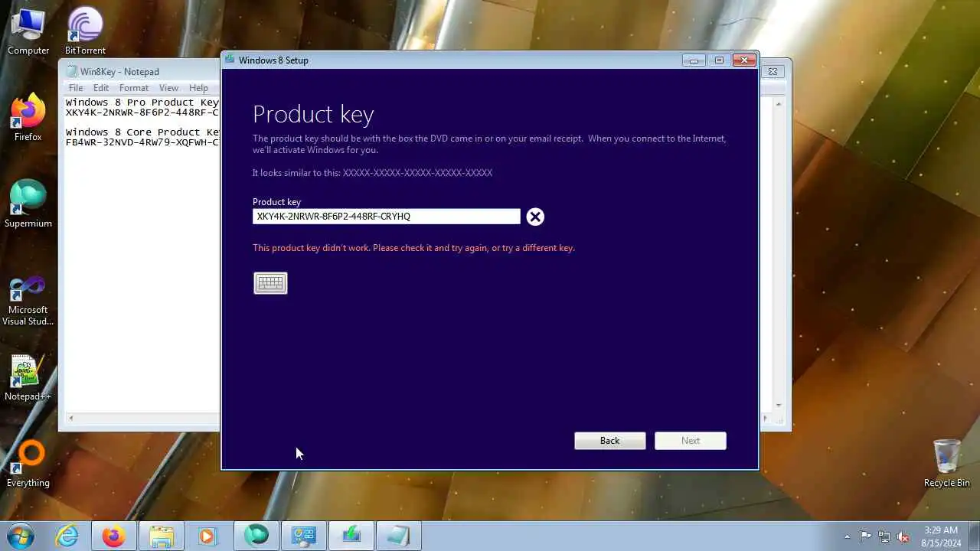Screen dimensions: 980x551
Task: Click the Notepad horizontal scrollbar left arrow
Action: 71,418
